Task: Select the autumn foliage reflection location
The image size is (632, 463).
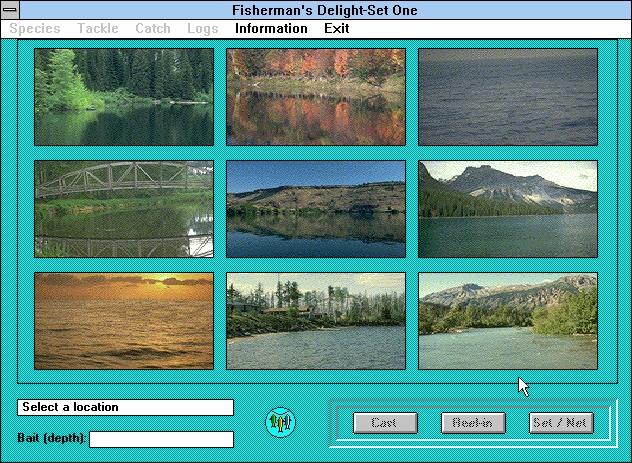Action: pos(316,97)
